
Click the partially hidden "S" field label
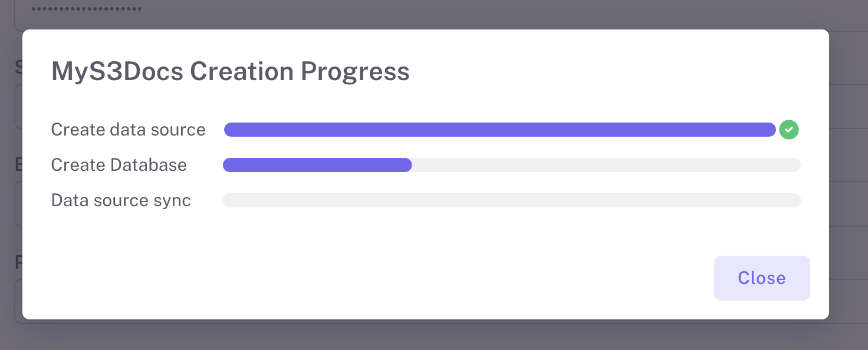18,67
